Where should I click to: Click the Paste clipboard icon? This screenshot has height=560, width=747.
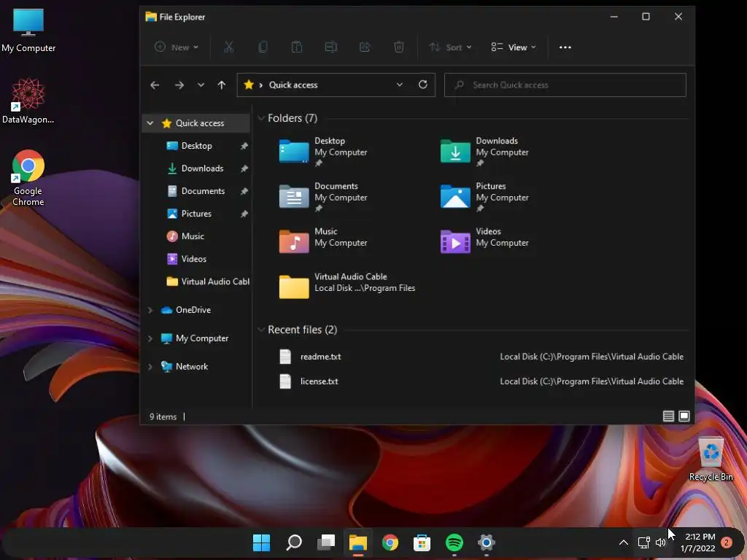click(x=296, y=47)
